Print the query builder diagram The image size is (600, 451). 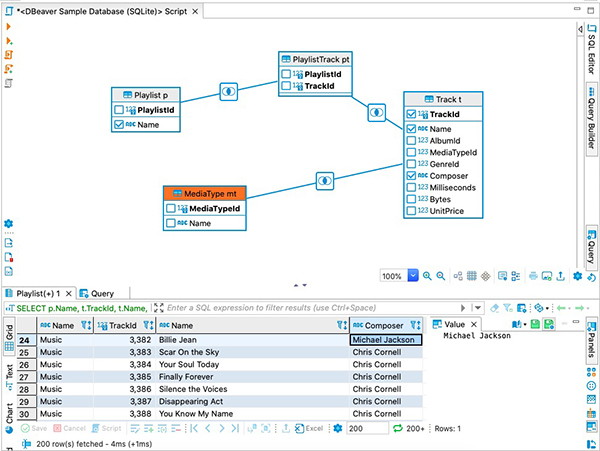point(533,276)
